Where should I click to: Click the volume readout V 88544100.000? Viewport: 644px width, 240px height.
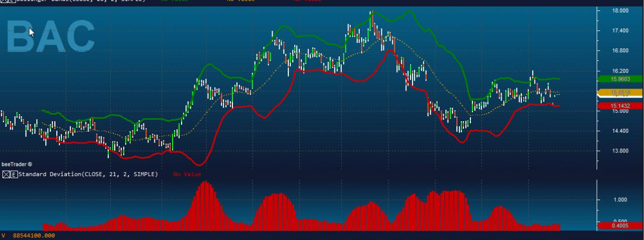[x=28, y=235]
